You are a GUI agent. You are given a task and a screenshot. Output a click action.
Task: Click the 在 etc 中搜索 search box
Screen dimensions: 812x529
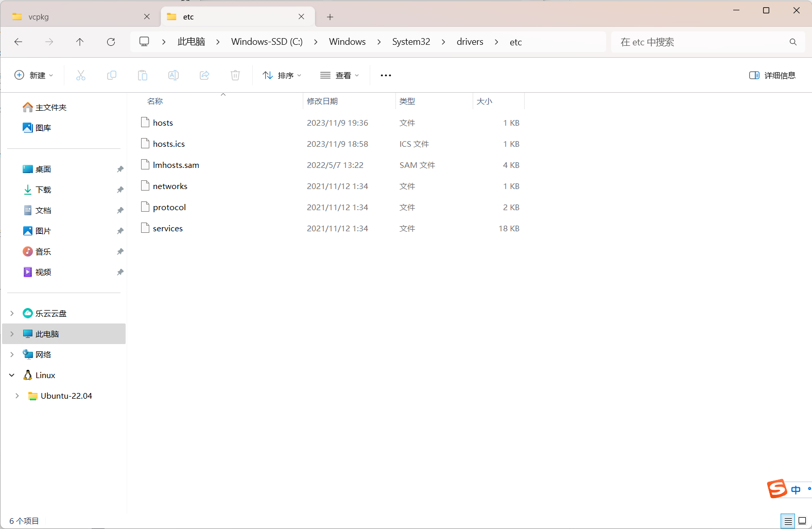[708, 42]
